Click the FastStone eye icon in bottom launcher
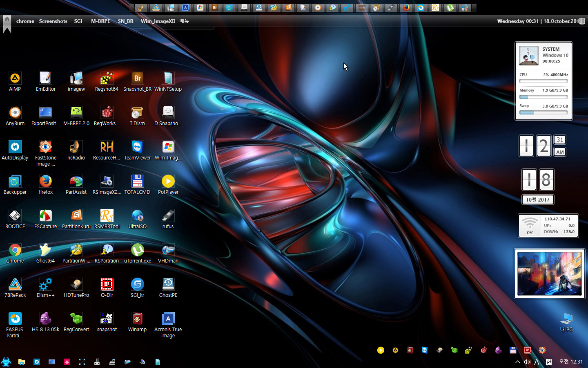The image size is (588, 368). click(542, 350)
